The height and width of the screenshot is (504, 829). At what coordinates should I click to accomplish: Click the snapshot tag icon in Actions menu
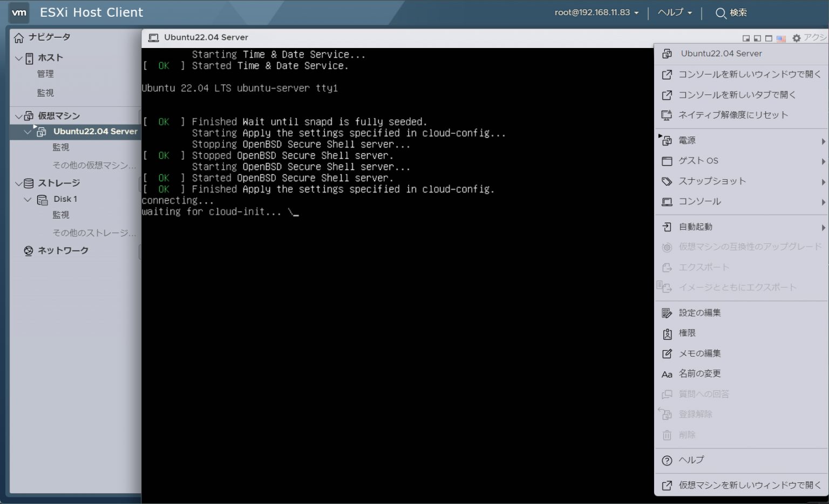point(666,181)
